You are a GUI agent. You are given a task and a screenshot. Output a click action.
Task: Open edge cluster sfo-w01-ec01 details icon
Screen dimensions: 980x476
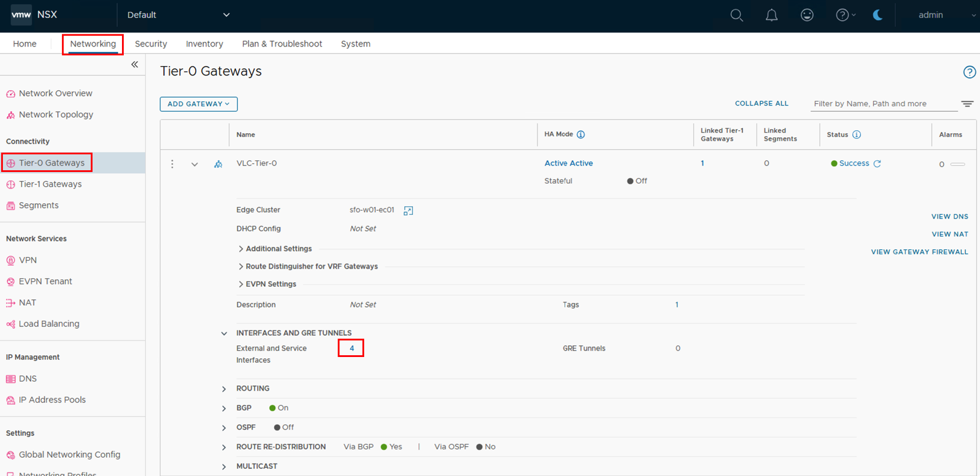(408, 210)
